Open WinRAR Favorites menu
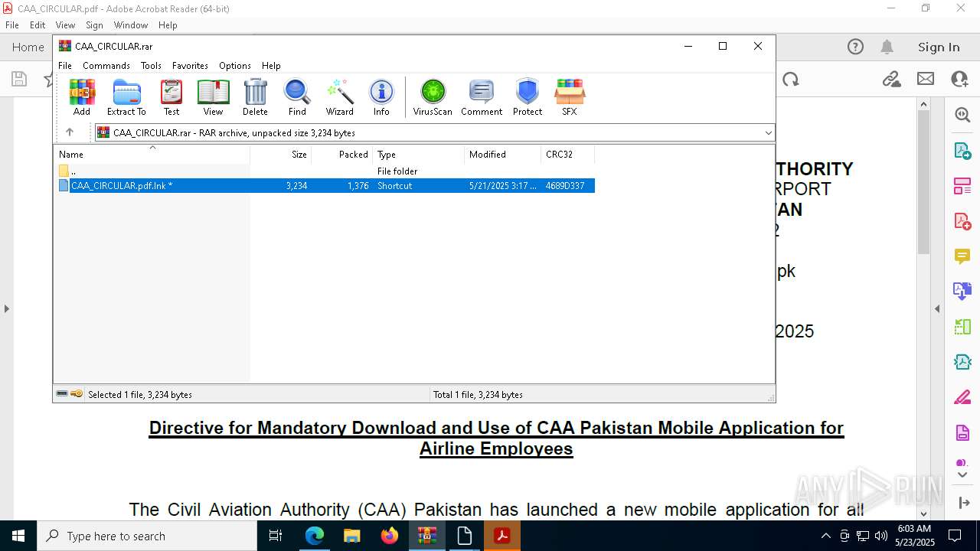The height and width of the screenshot is (551, 980). tap(190, 66)
